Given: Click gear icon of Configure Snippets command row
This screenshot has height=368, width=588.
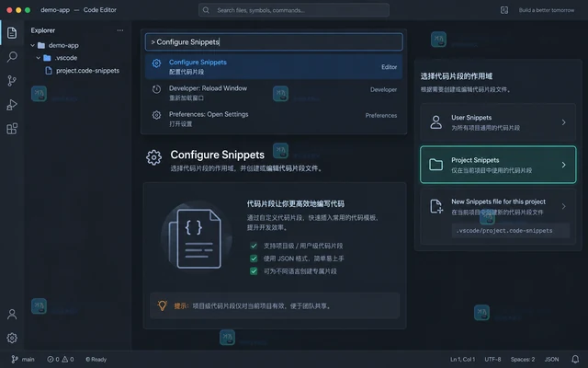Looking at the screenshot, I should (156, 63).
